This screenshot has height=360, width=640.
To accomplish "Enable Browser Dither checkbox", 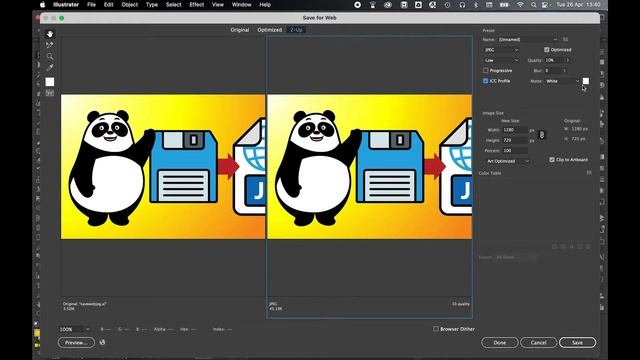I will (x=436, y=329).
